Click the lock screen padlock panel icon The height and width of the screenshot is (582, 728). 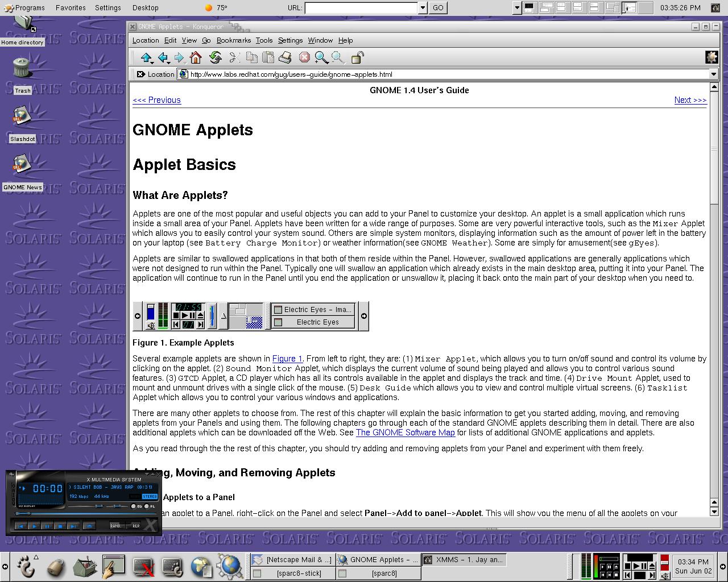[x=56, y=567]
